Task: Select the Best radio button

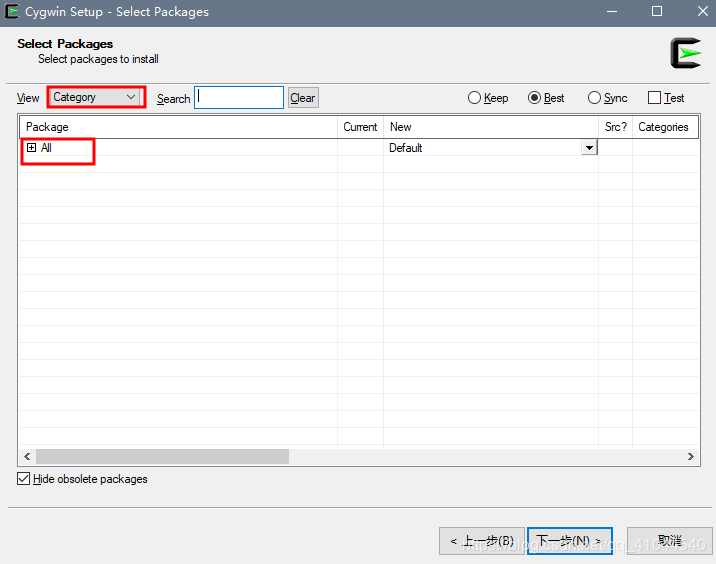Action: click(534, 98)
